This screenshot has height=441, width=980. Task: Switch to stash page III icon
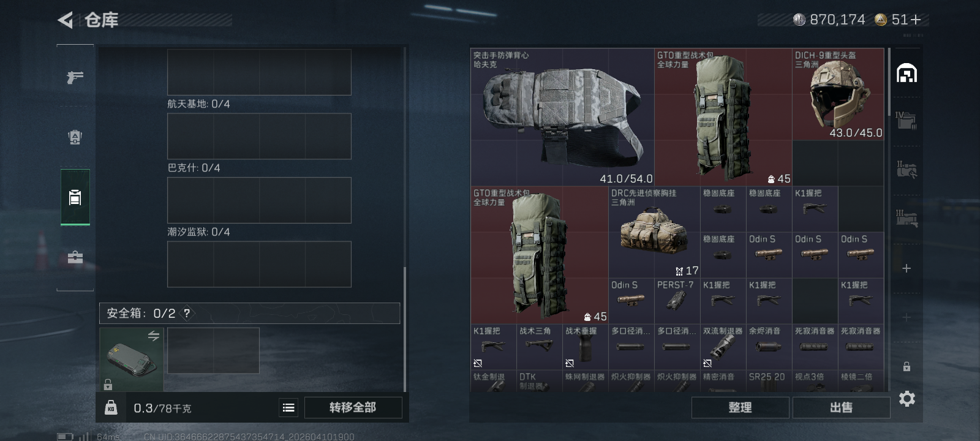point(907,218)
